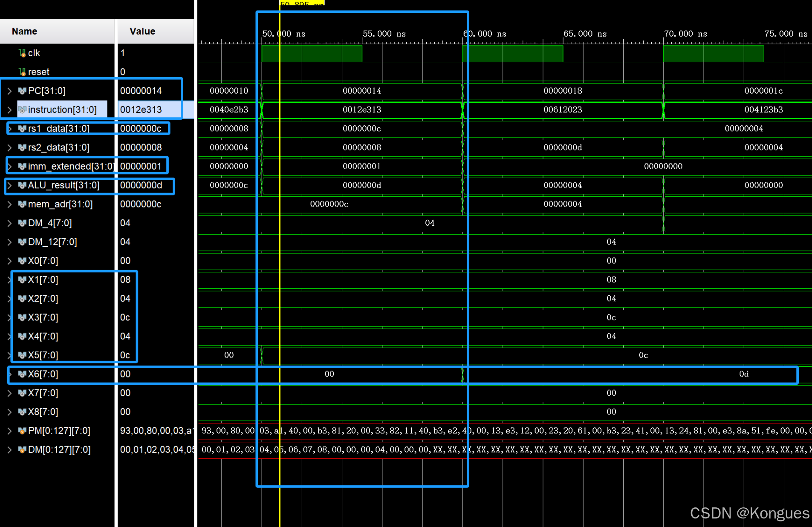Screen dimensions: 812x527
Task: Click the rs2_data[31:0] bus icon
Action: [x=22, y=147]
